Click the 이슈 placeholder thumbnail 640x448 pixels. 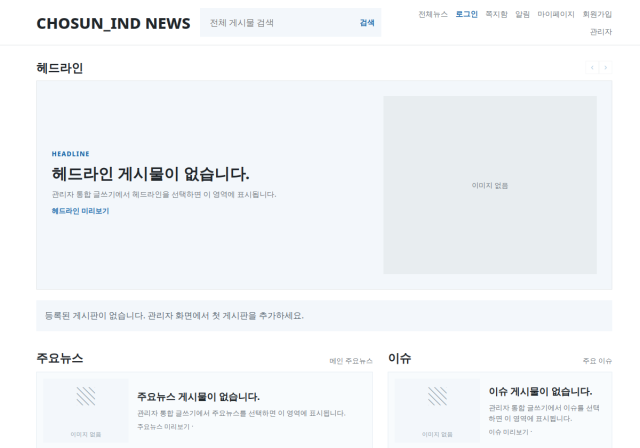437,410
